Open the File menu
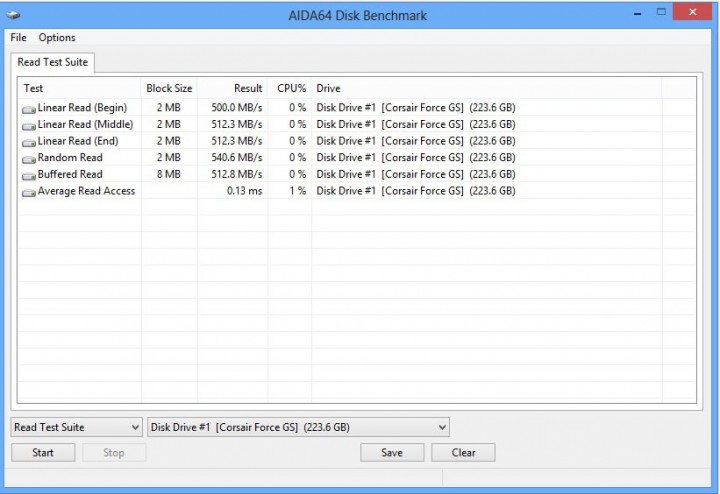Screen dimensions: 720x494 [18, 38]
